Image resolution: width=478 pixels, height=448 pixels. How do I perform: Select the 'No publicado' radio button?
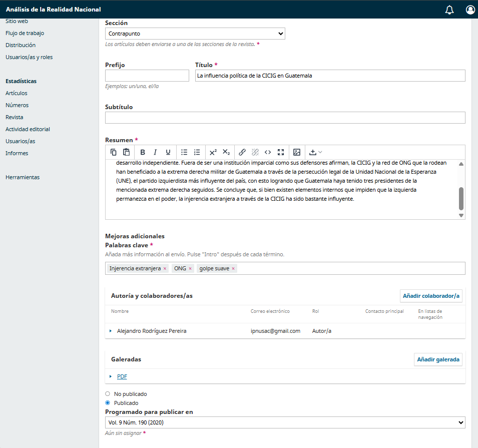pyautogui.click(x=108, y=394)
